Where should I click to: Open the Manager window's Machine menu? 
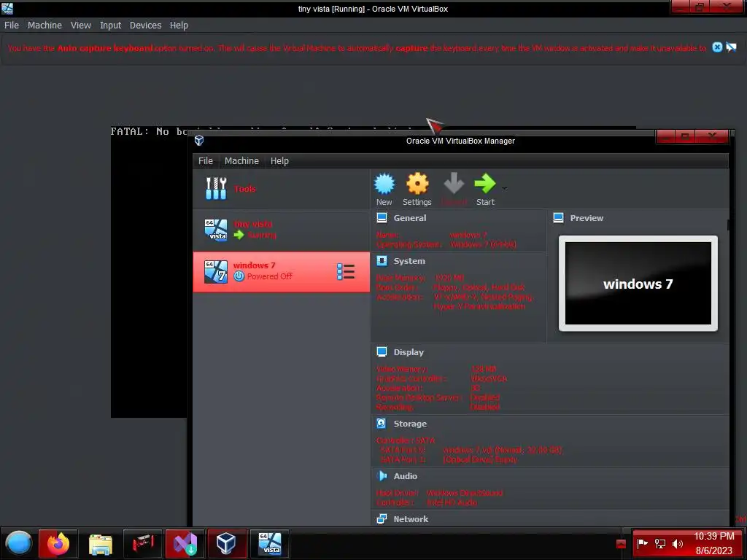241,161
